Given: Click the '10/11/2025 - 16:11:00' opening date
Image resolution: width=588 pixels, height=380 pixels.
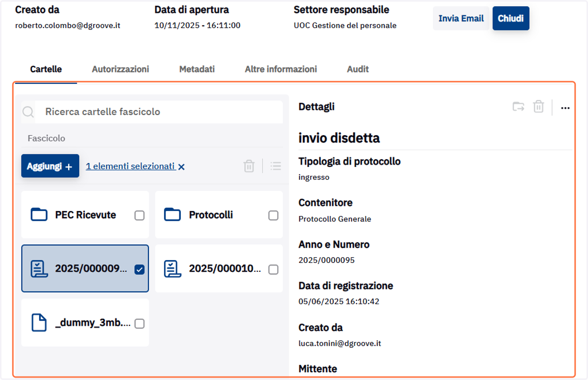Looking at the screenshot, I should point(197,25).
